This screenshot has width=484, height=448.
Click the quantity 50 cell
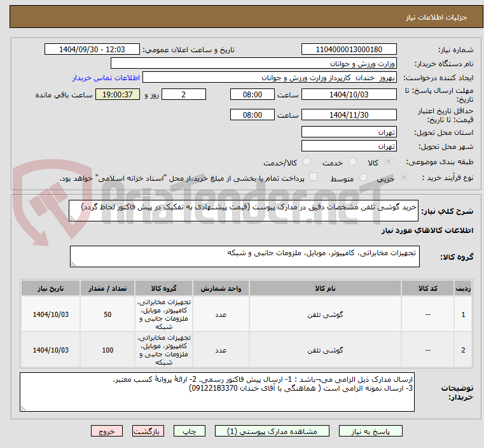click(x=107, y=314)
